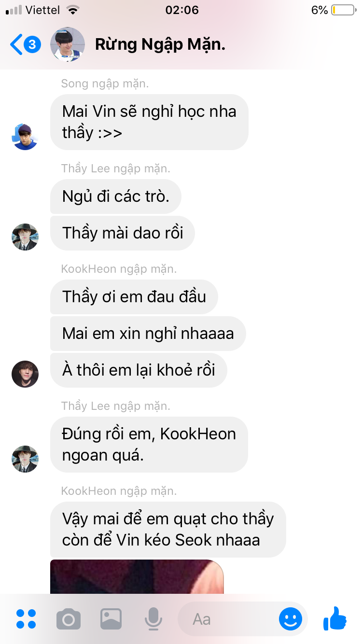Open the four-dots apps menu
Screen dimensions: 362x644
tap(26, 619)
